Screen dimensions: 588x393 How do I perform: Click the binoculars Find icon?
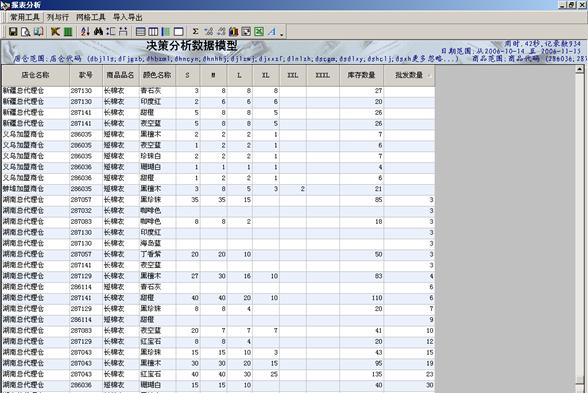pyautogui.click(x=98, y=32)
